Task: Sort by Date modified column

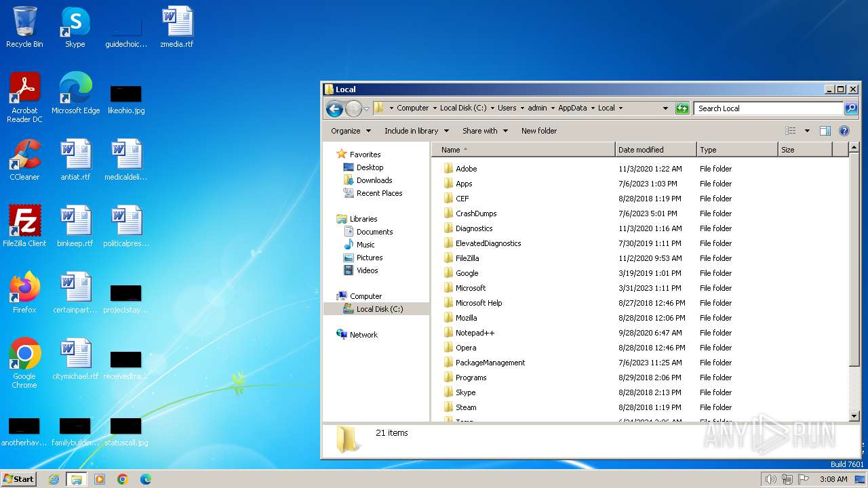Action: pyautogui.click(x=656, y=150)
